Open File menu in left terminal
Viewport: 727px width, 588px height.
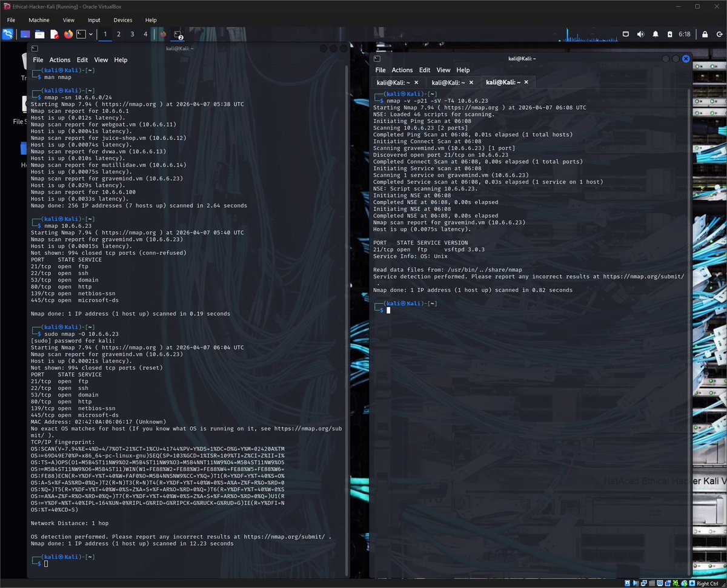[x=38, y=60]
